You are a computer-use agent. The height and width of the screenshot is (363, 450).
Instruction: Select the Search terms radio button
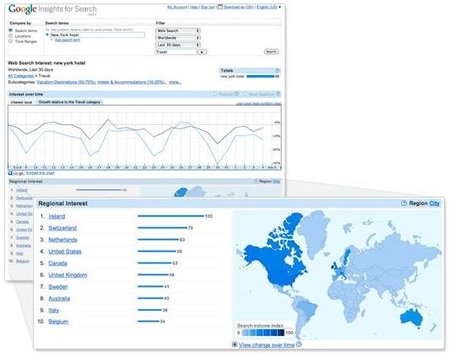pyautogui.click(x=10, y=30)
